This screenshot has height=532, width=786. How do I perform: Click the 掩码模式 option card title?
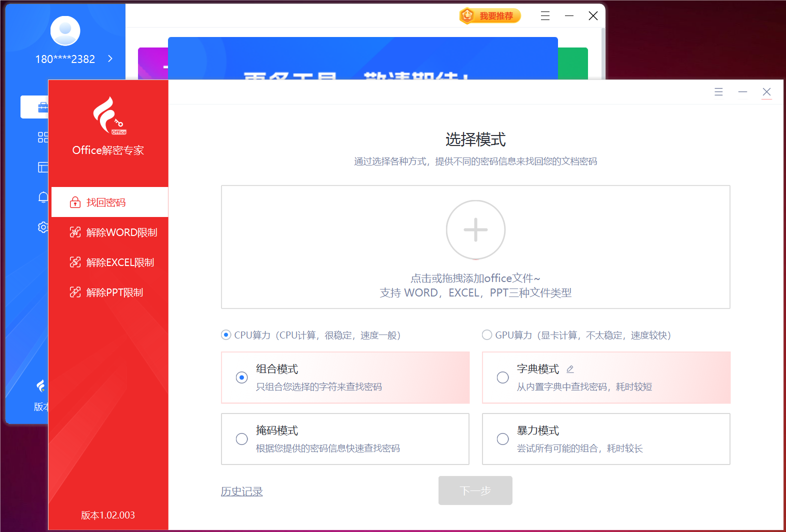click(x=277, y=430)
